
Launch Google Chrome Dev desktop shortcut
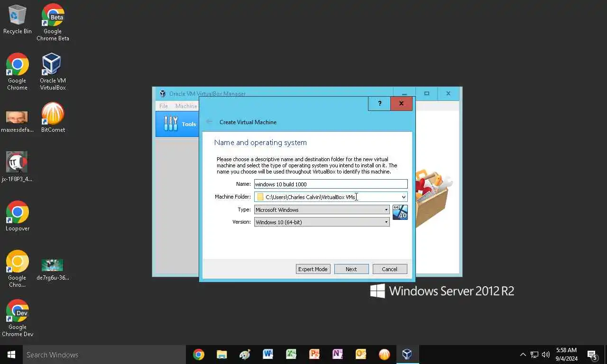point(17,318)
